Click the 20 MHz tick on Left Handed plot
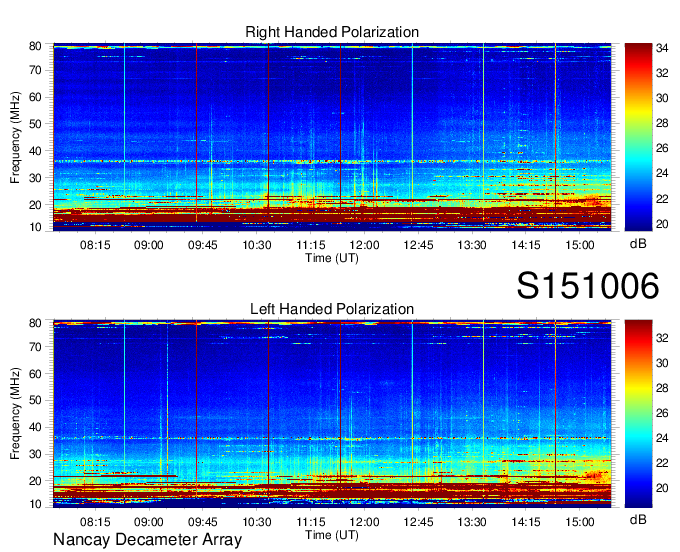 pyautogui.click(x=35, y=481)
